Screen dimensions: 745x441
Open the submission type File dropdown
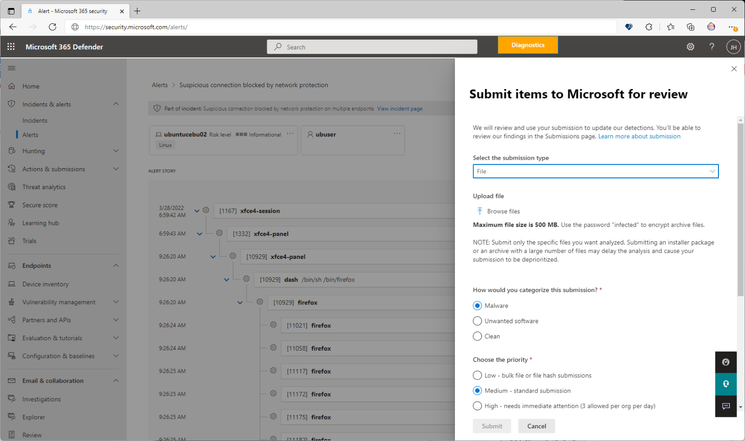(595, 171)
